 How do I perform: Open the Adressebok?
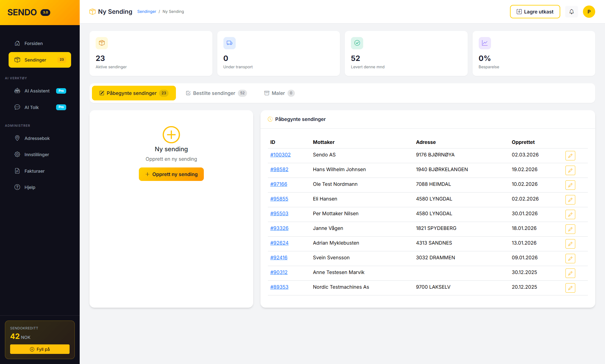[37, 138]
